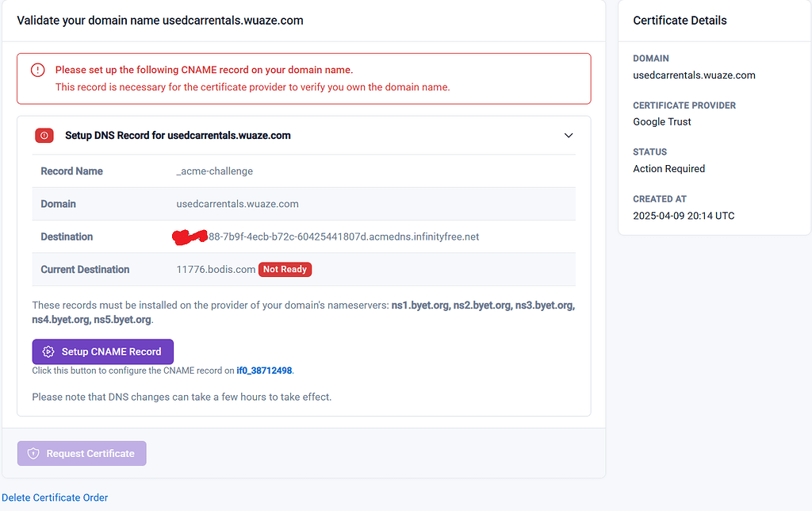This screenshot has height=511, width=812.
Task: Select the exclamation icon next to CNAME warning text
Action: click(37, 70)
